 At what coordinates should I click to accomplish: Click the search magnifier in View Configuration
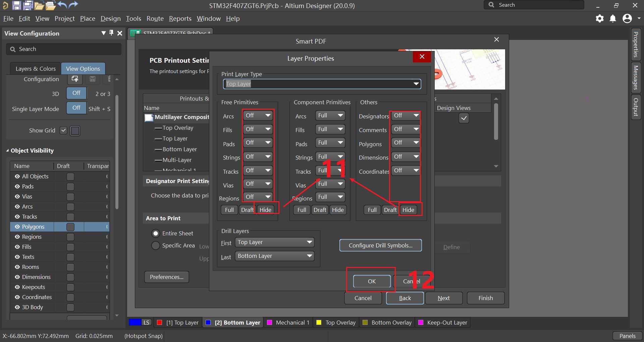[x=13, y=49]
